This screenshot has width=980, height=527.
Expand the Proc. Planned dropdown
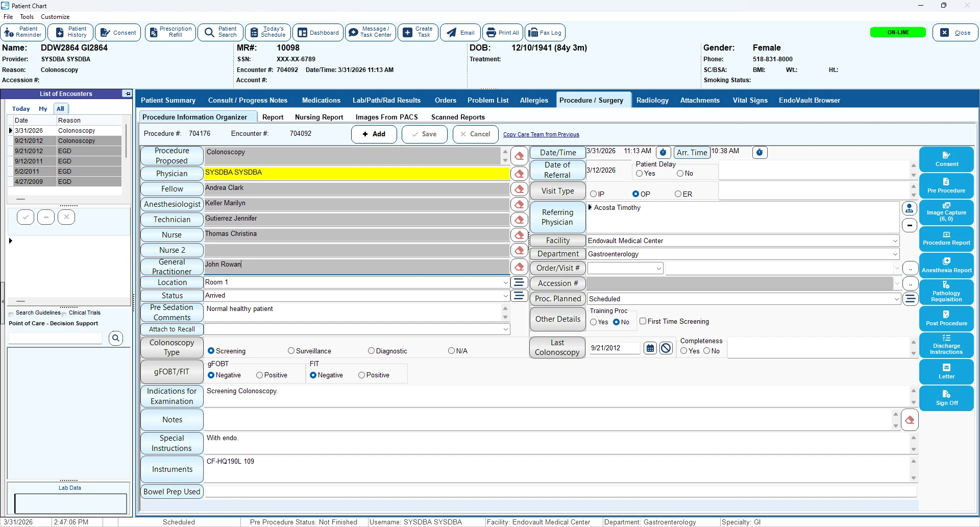tap(897, 299)
